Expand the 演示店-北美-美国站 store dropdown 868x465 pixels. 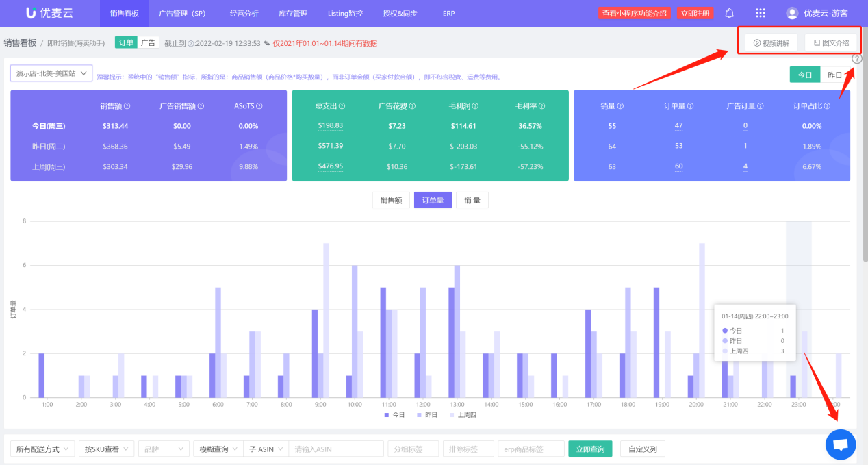[x=51, y=73]
